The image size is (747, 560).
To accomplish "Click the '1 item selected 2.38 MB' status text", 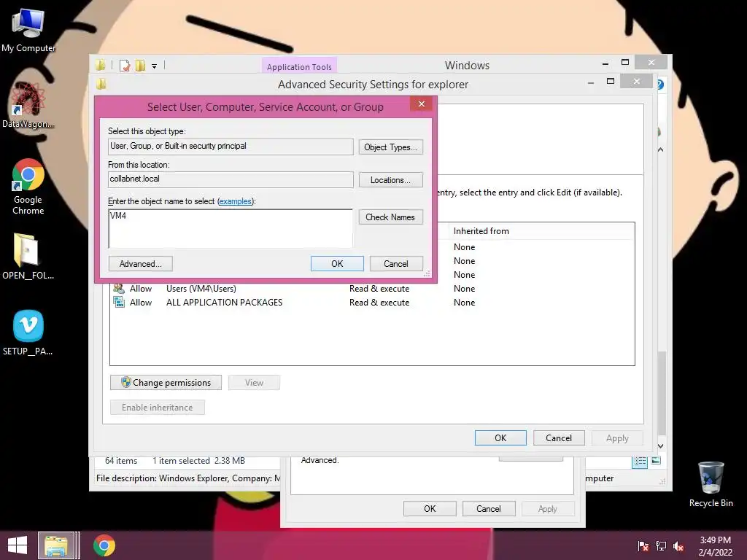I will coord(198,461).
